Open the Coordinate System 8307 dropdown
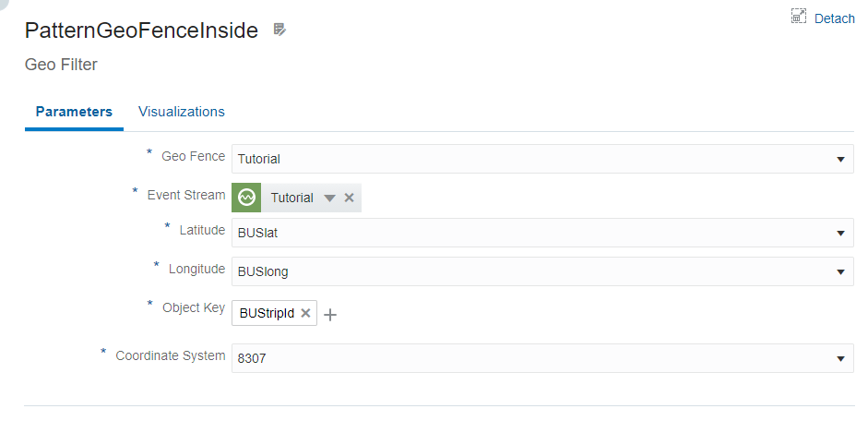 [x=839, y=358]
